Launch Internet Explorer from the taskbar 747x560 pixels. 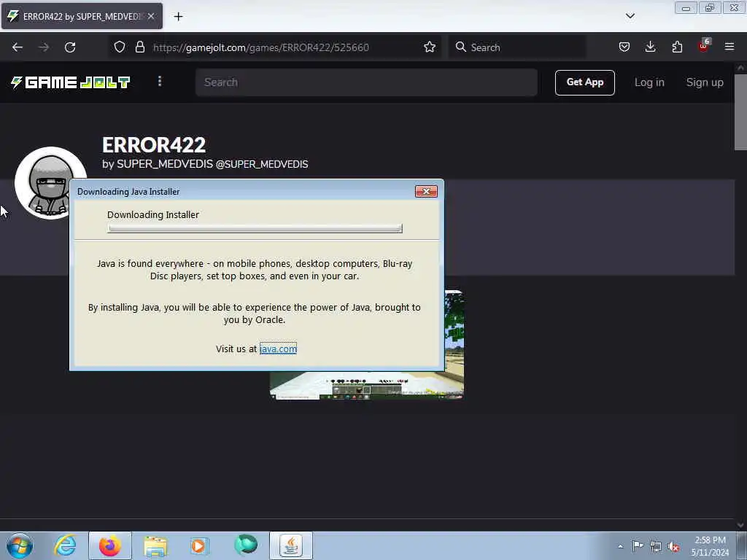pos(65,545)
